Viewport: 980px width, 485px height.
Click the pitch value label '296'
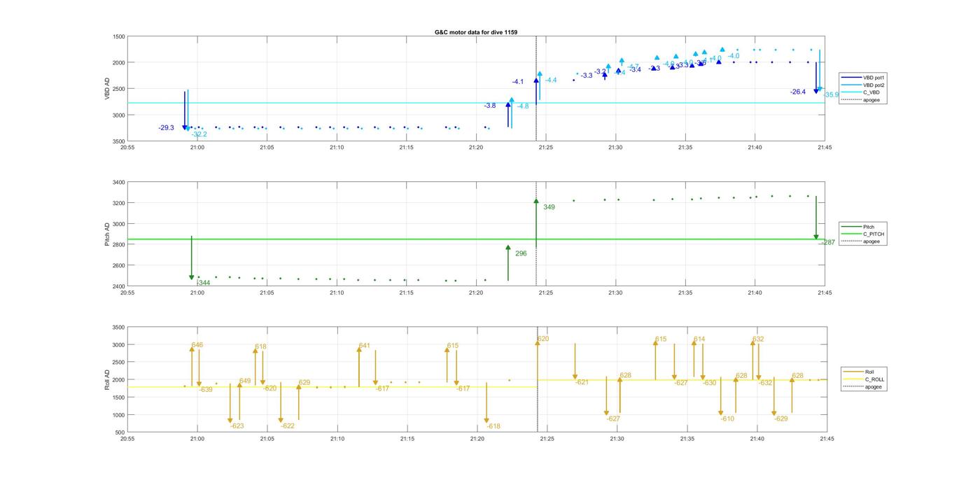521,253
